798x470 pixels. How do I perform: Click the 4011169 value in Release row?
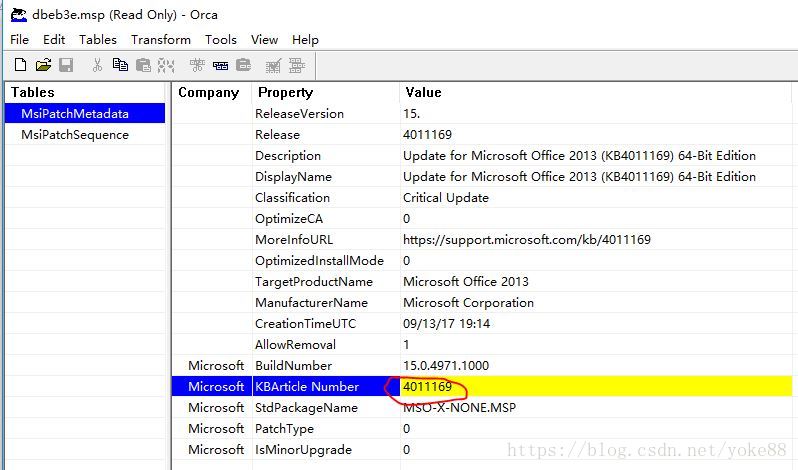tap(428, 135)
